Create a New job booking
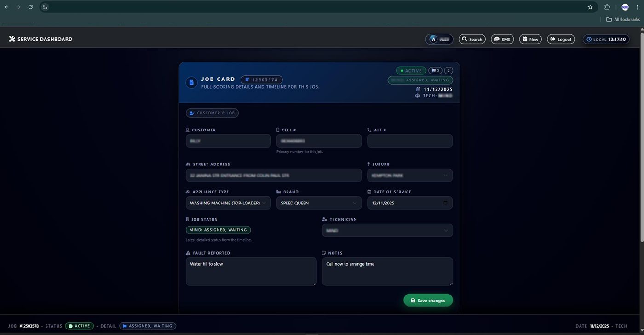This screenshot has width=644, height=335. pyautogui.click(x=530, y=40)
